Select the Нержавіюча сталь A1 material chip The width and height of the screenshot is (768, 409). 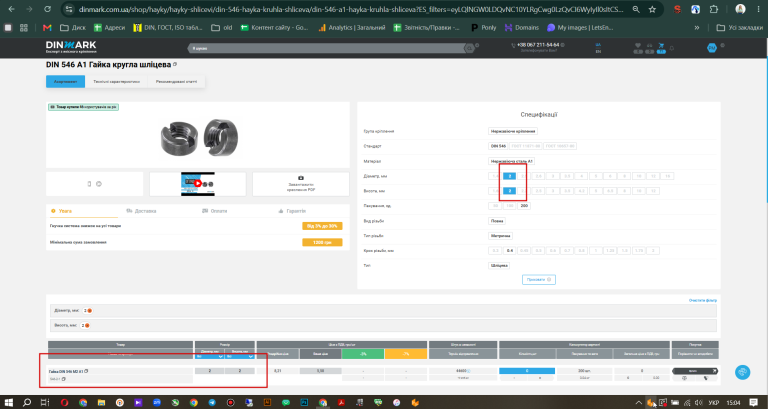coord(511,161)
